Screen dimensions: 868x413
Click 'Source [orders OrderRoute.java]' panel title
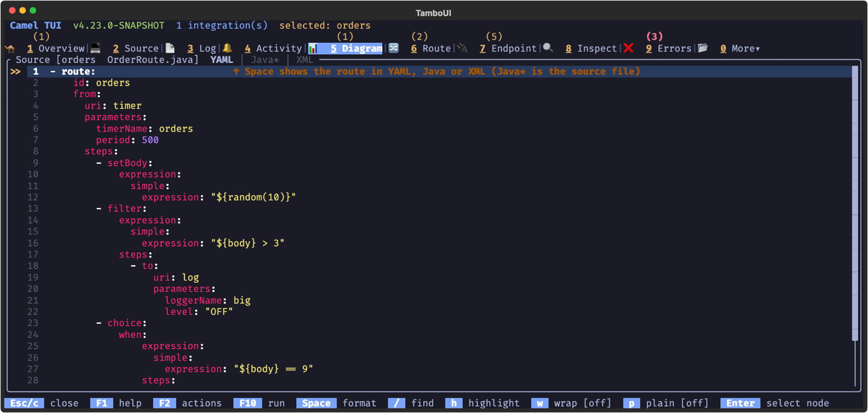tap(107, 60)
